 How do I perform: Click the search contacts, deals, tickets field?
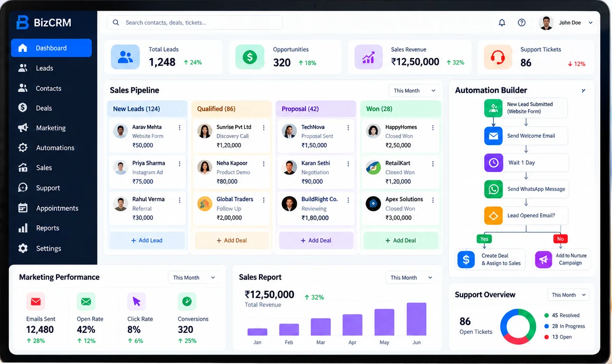click(194, 23)
